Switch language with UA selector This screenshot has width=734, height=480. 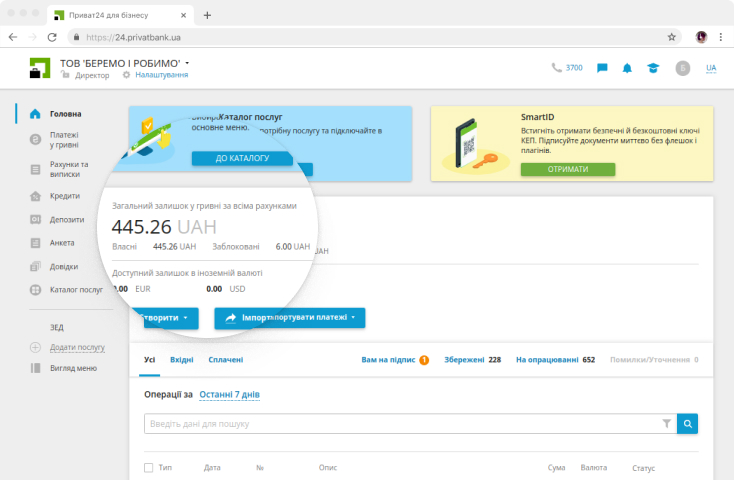click(x=711, y=68)
